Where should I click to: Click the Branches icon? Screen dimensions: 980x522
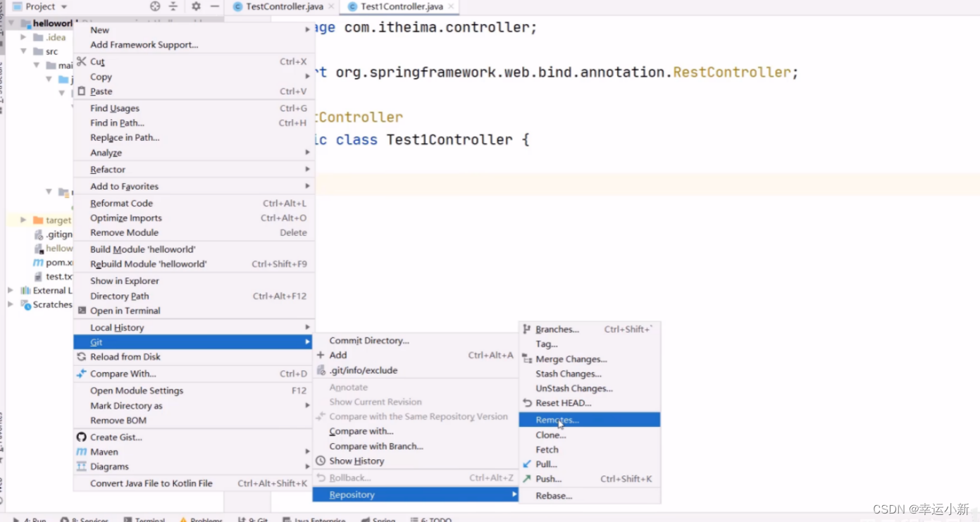pyautogui.click(x=527, y=329)
